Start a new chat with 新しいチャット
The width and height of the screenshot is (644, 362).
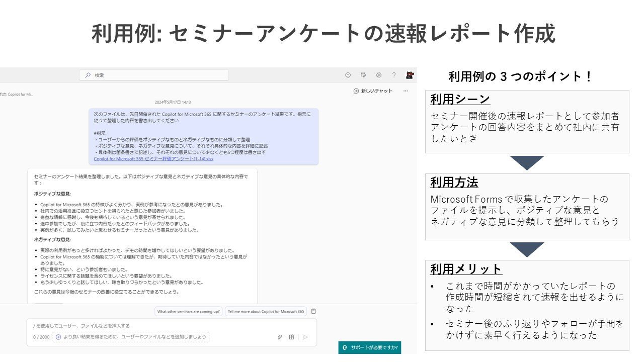(373, 91)
